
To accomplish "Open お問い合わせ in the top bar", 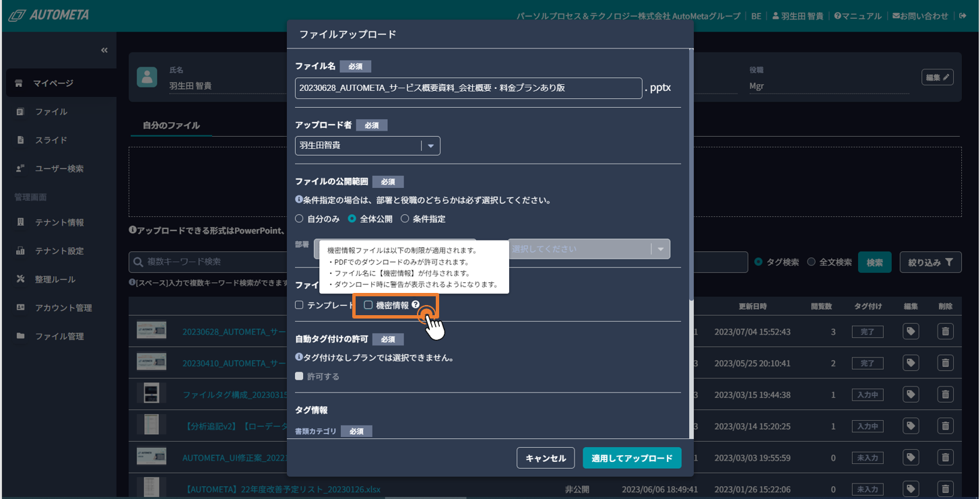I will [920, 15].
